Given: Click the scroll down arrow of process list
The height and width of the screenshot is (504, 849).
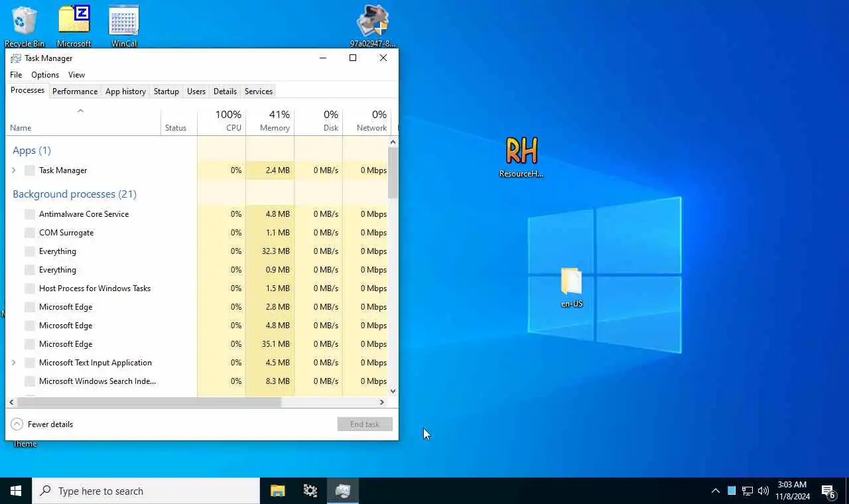Looking at the screenshot, I should [x=393, y=391].
